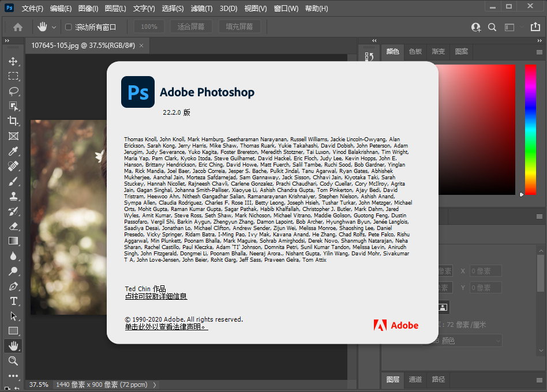Open the Color panel menu
This screenshot has height=392, width=547.
539,52
